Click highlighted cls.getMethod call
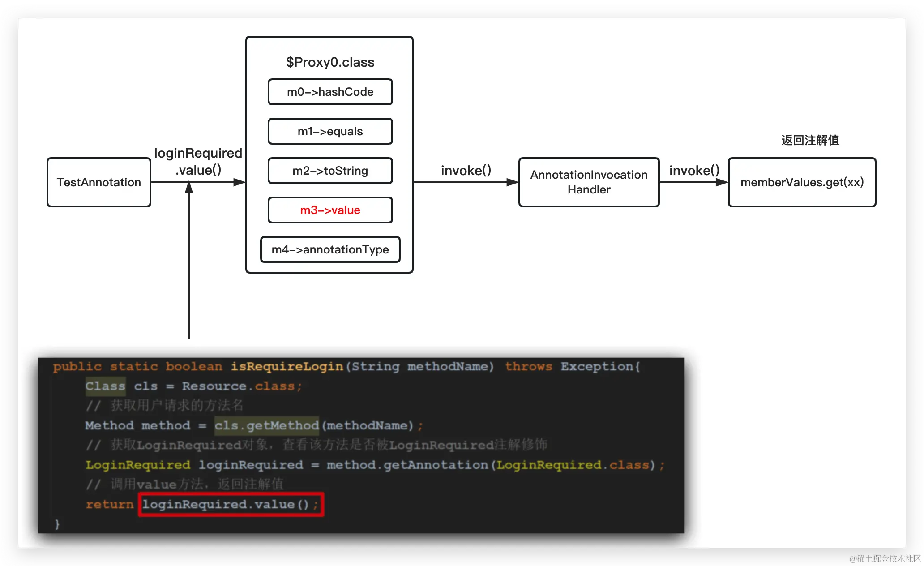924x566 pixels. coord(266,425)
